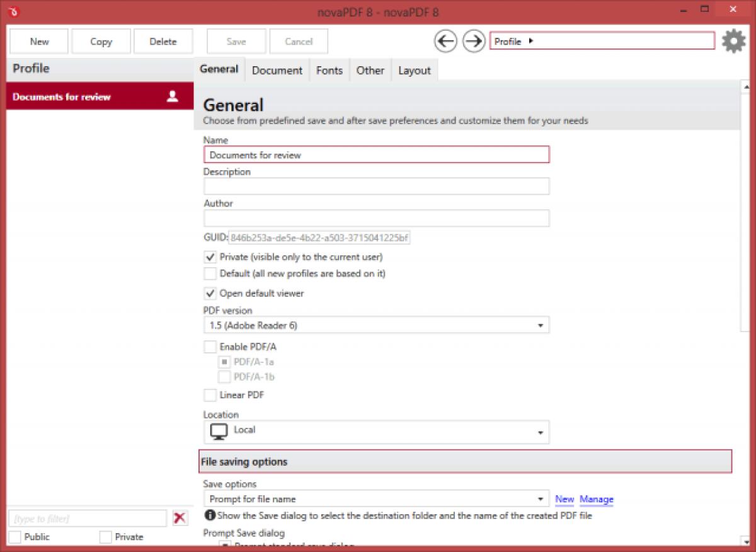
Task: Click the back navigation arrow
Action: click(446, 41)
